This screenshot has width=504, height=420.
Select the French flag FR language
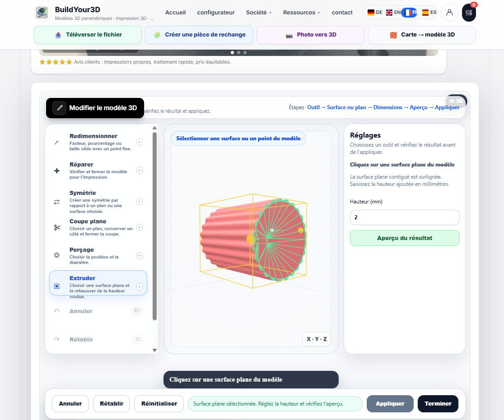(x=410, y=13)
